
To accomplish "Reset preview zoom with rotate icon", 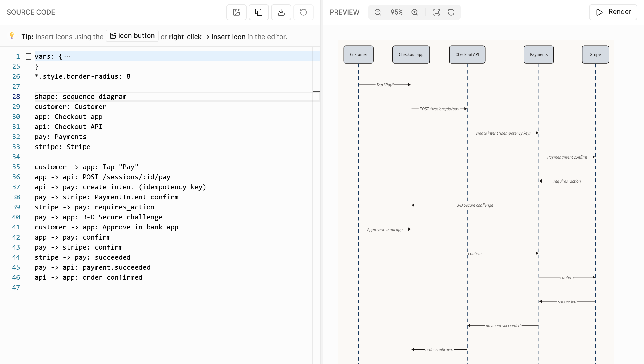I will 451,12.
